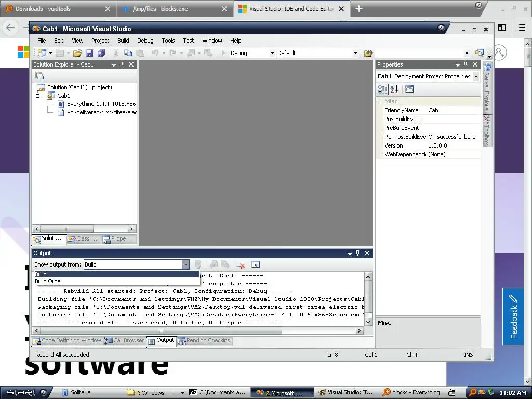Toggle auto-hide pin on Properties panel
This screenshot has width=532, height=399.
[466, 64]
